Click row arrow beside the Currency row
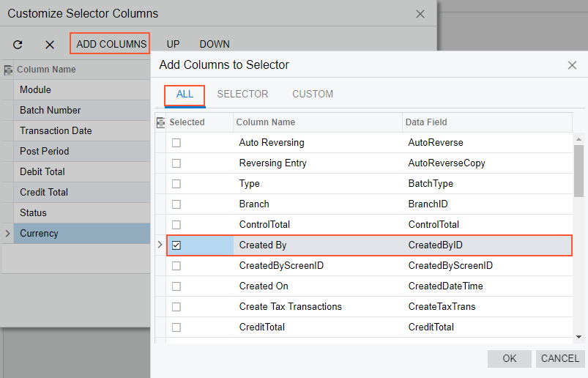 [7, 234]
